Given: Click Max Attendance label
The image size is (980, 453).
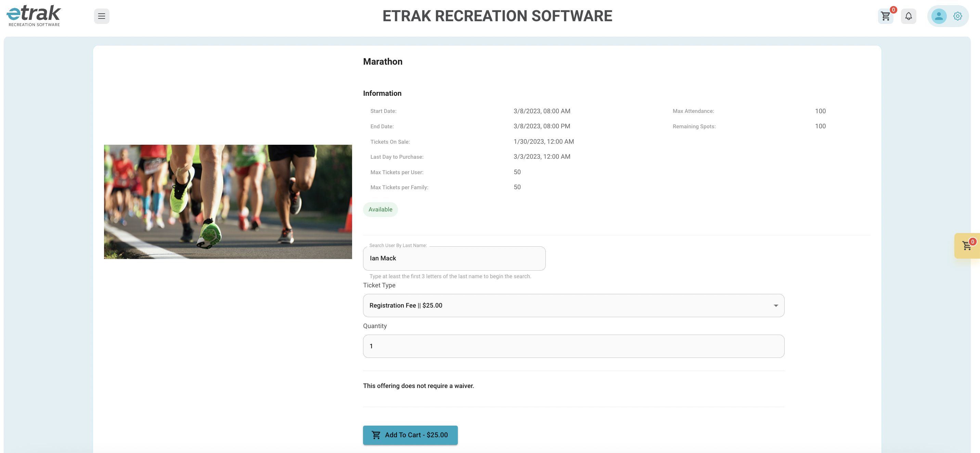Looking at the screenshot, I should [x=693, y=111].
